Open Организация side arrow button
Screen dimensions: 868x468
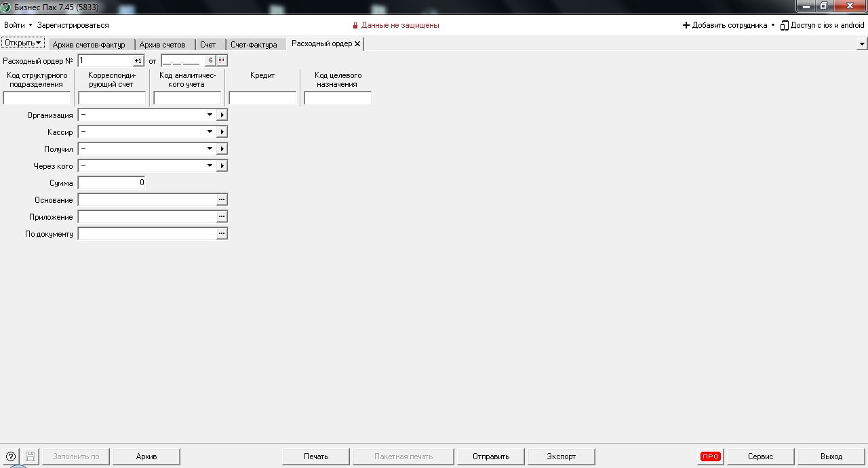point(222,115)
